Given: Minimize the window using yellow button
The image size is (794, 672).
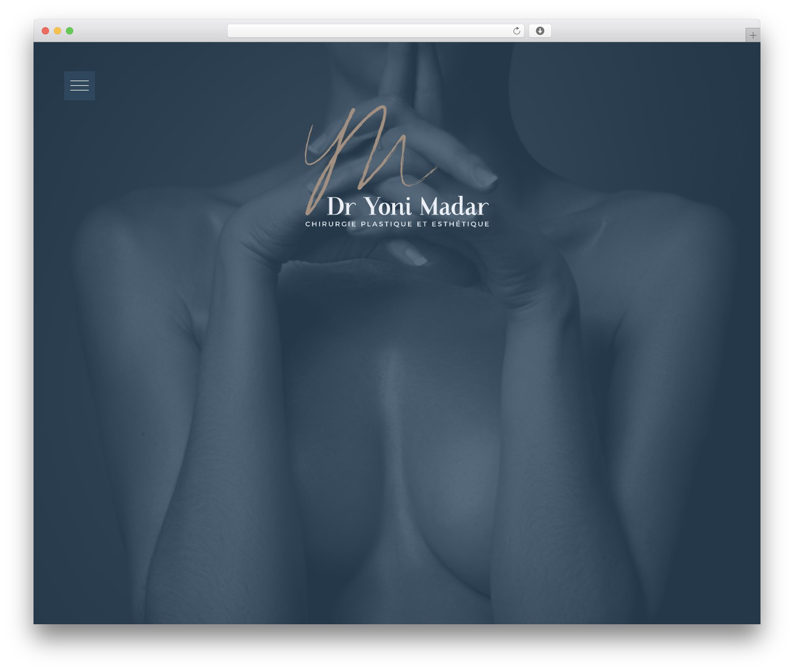Looking at the screenshot, I should tap(57, 31).
